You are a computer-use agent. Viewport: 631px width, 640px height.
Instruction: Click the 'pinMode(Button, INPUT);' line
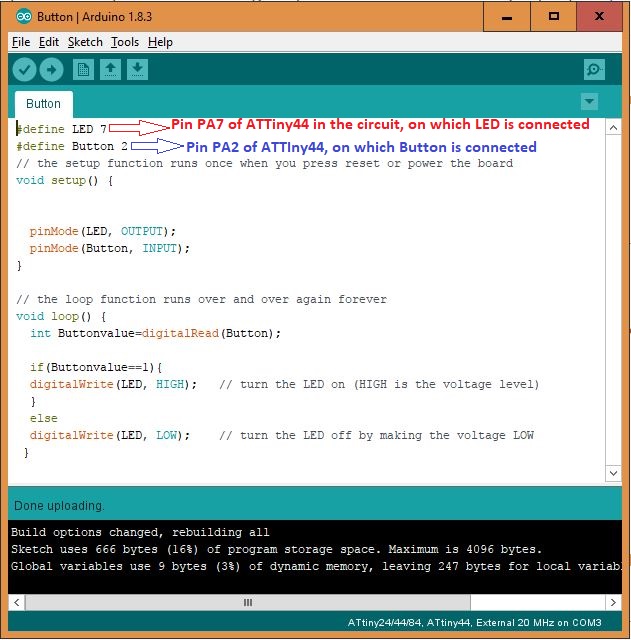pyautogui.click(x=109, y=249)
